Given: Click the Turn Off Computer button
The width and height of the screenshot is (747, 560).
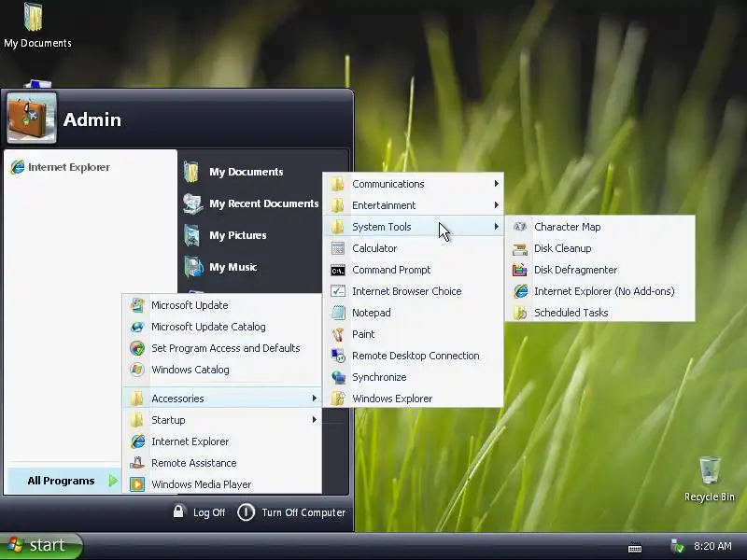Looking at the screenshot, I should click(x=291, y=512).
